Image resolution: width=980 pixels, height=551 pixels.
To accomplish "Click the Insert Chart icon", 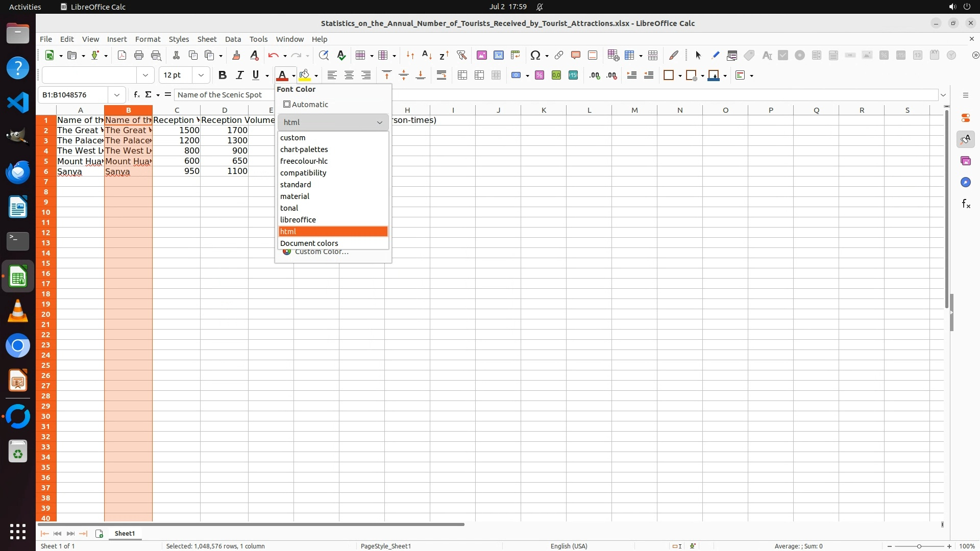I will (499, 55).
